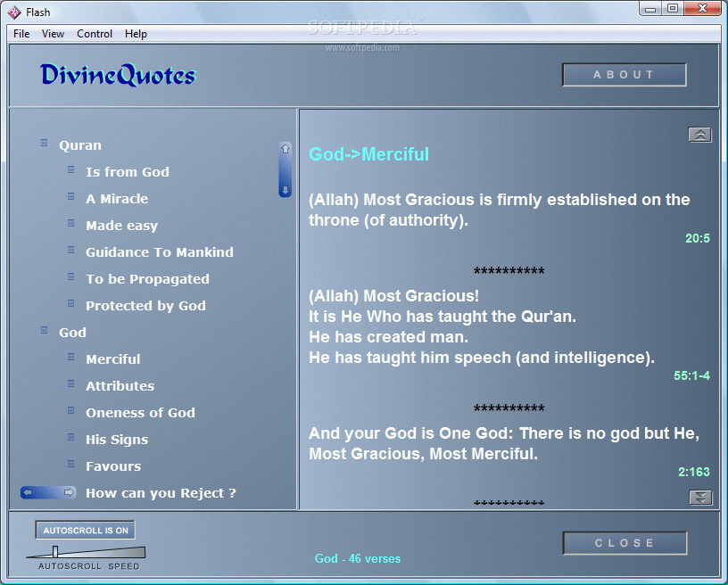Screen dimensions: 728x585
Task: Click the verse reference 20:5
Action: pyautogui.click(x=698, y=238)
